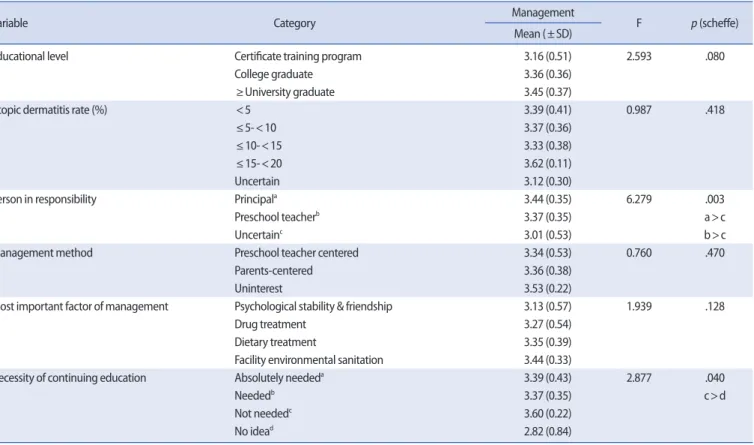Click the F value 0.987

click(x=639, y=110)
